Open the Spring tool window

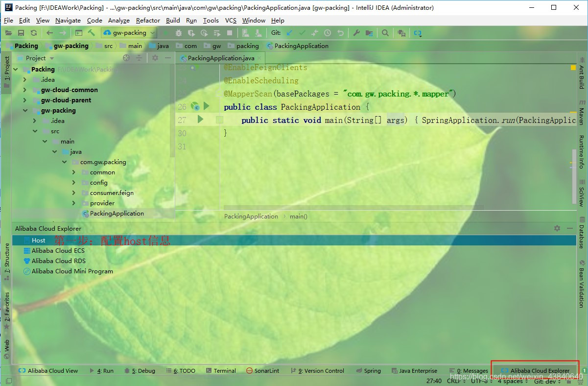pyautogui.click(x=368, y=371)
